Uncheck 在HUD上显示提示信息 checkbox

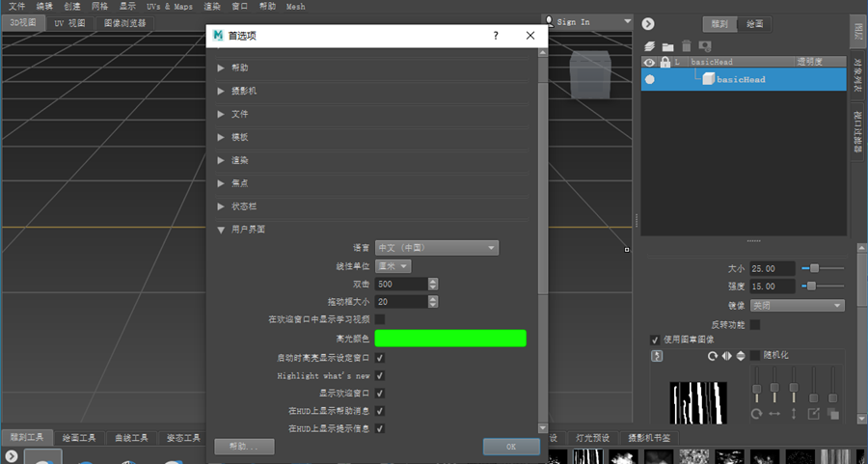pos(380,429)
